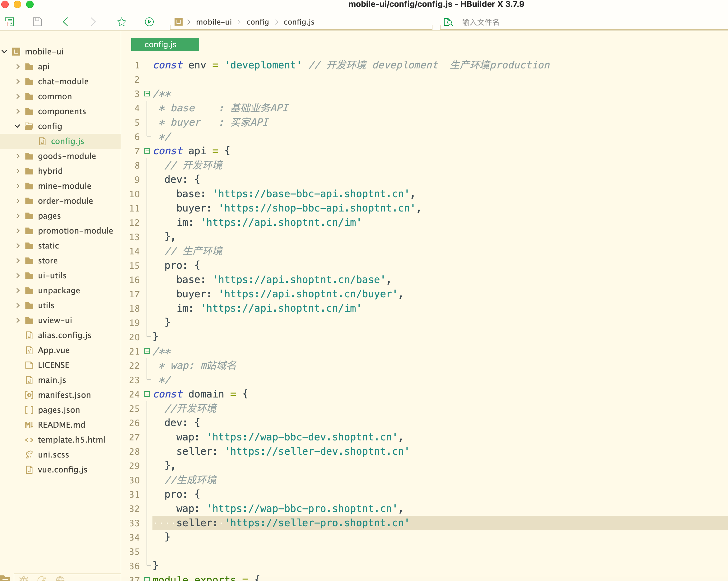The width and height of the screenshot is (728, 581).
Task: Open template.h5.html in the file tree
Action: [72, 439]
